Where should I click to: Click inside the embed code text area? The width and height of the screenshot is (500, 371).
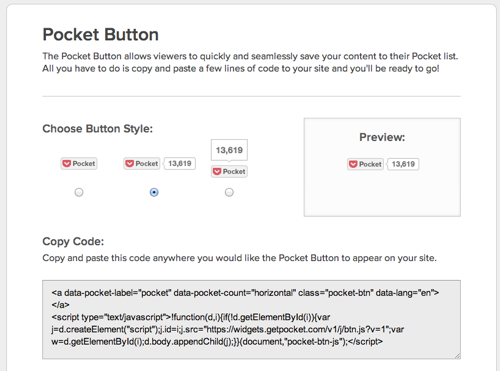click(251, 319)
